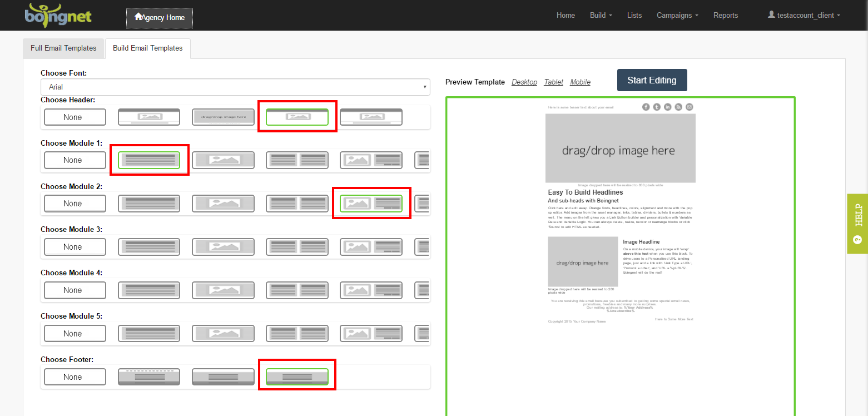
Task: Click the small 'drag/drop image here' preview image
Action: coord(583,262)
